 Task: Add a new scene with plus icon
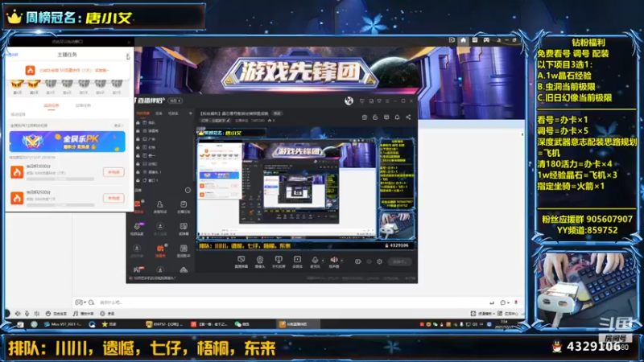190,113
